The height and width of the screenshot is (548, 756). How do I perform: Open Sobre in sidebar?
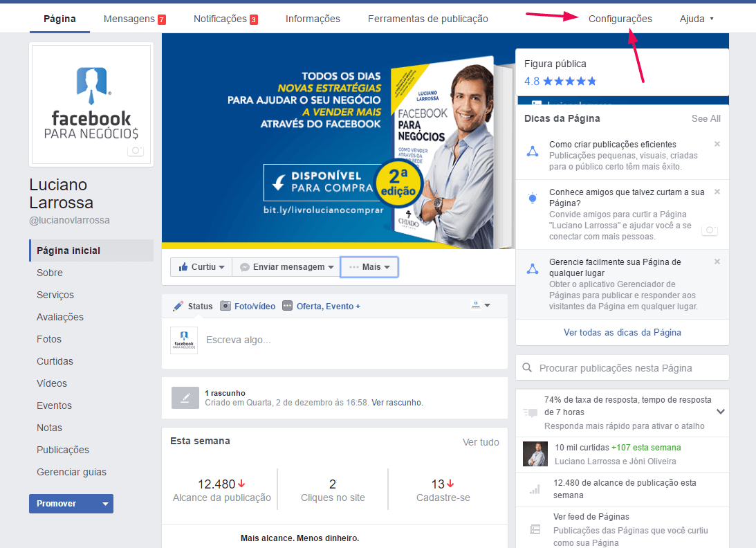click(x=50, y=273)
